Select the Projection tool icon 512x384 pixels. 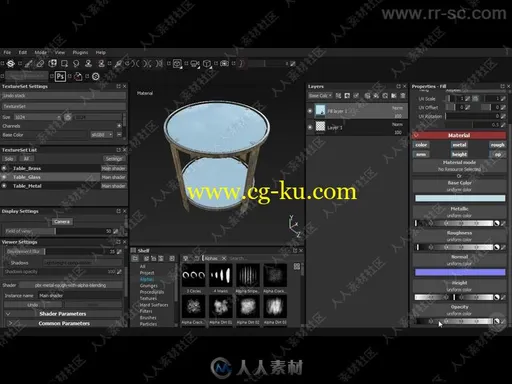tap(52, 63)
